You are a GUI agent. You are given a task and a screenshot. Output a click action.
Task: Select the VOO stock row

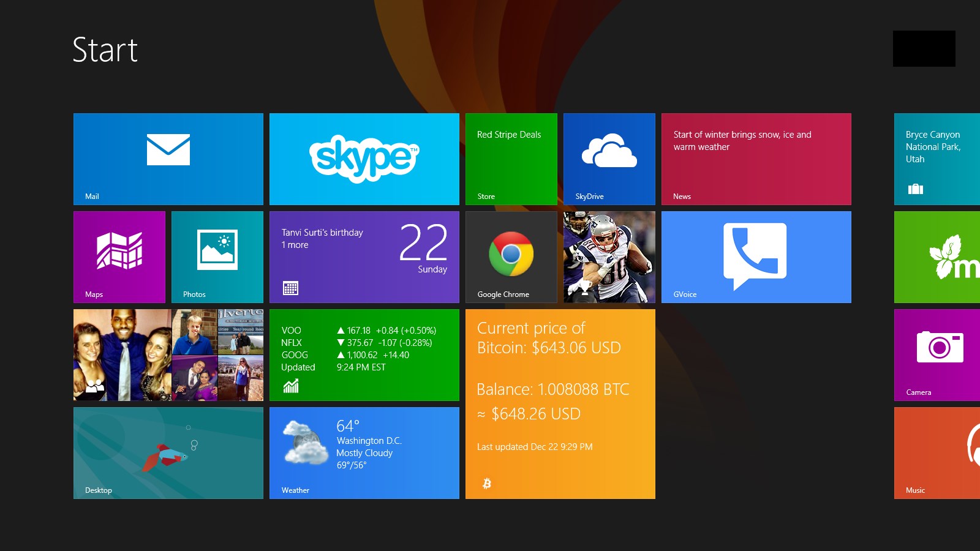[359, 331]
